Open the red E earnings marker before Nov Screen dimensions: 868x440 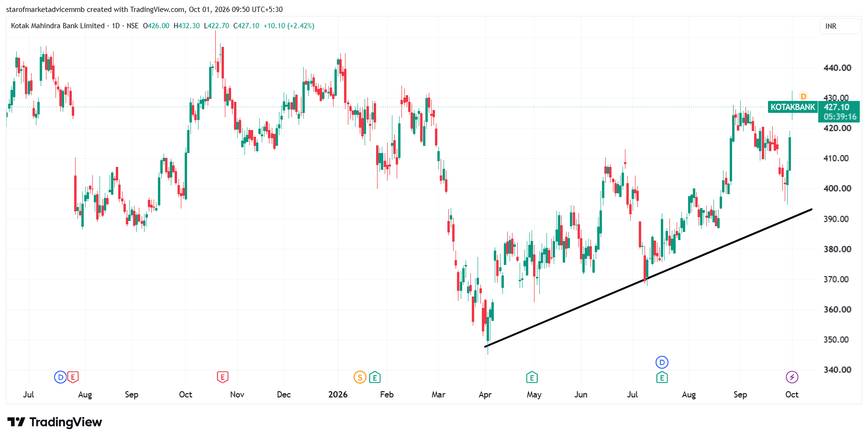click(223, 377)
